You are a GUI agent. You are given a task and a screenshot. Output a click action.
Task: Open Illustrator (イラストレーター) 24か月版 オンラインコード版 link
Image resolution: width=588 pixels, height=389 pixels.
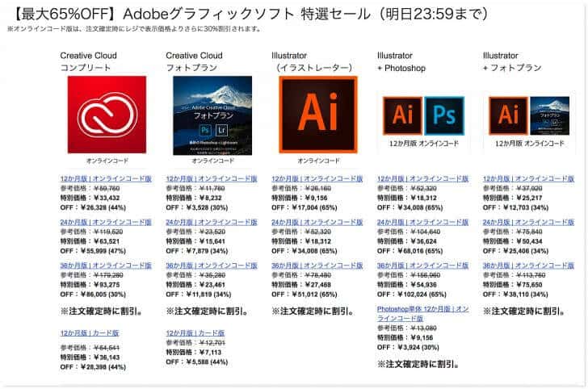point(317,222)
